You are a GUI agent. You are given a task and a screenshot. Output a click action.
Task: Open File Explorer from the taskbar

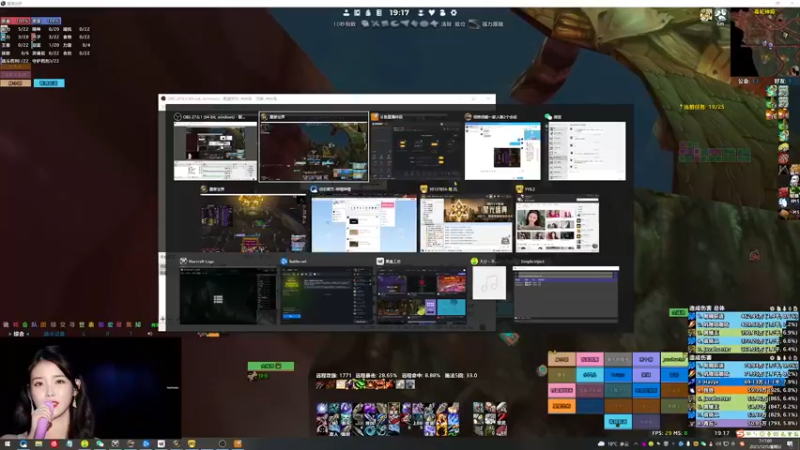[38, 444]
